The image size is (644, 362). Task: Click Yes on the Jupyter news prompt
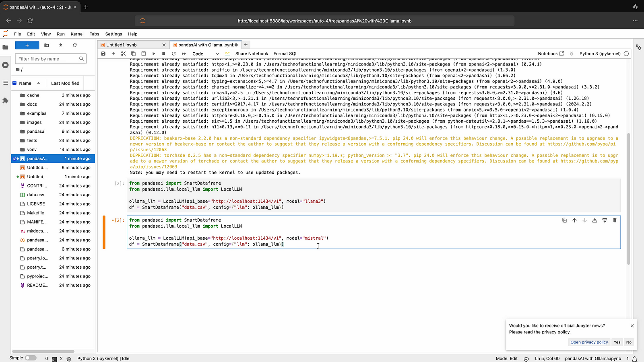(x=617, y=342)
